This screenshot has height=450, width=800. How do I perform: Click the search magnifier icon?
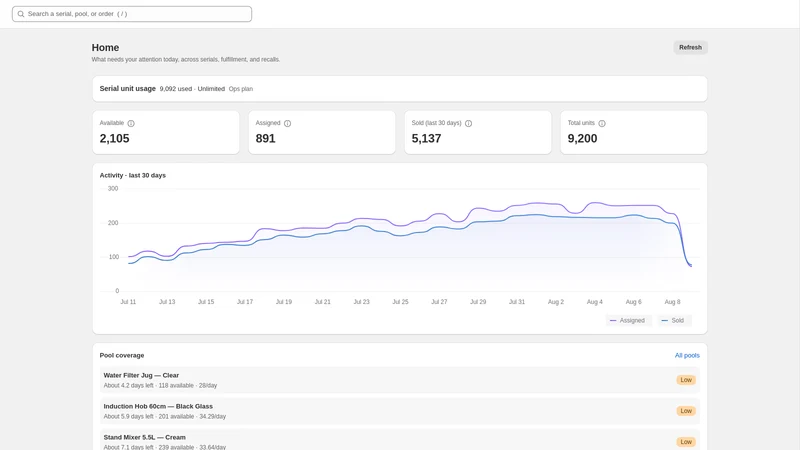pos(21,14)
